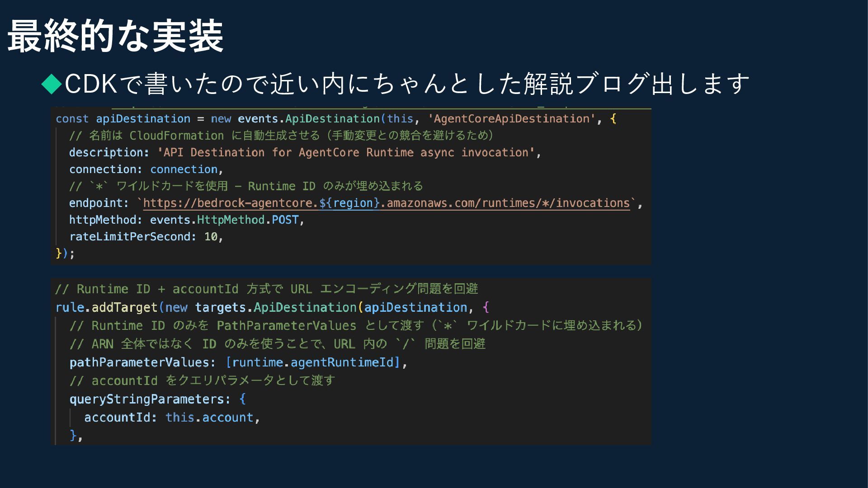This screenshot has width=868, height=488.
Task: Click the slide title 最終的な実装
Action: (x=116, y=36)
